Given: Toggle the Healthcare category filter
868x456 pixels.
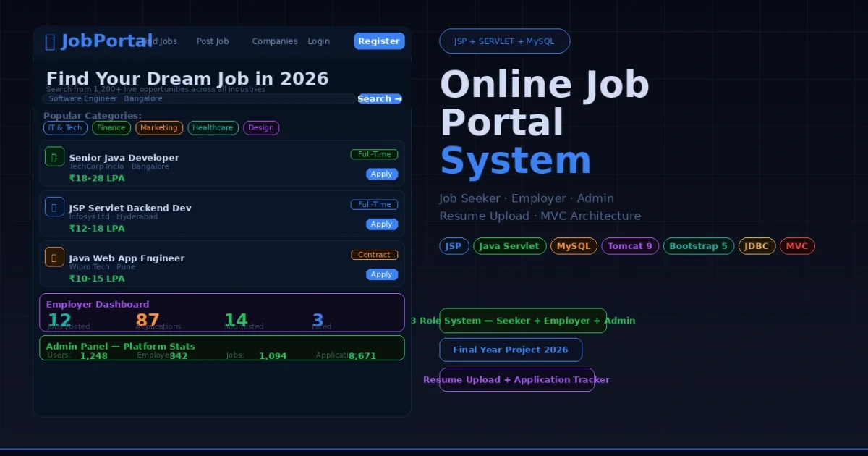Looking at the screenshot, I should [213, 127].
